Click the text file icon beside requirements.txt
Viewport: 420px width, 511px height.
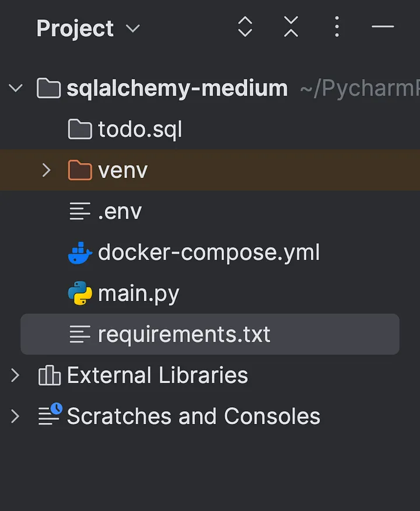[80, 334]
